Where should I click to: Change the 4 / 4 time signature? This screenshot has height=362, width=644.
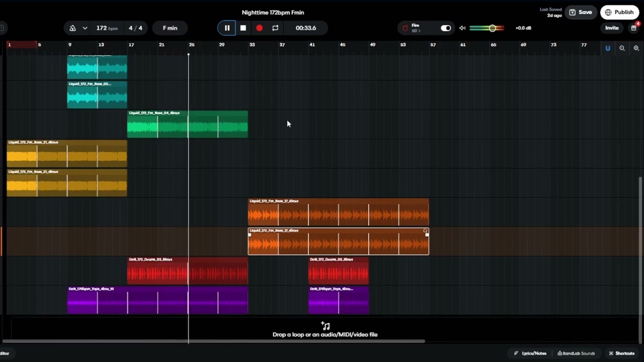pos(135,28)
